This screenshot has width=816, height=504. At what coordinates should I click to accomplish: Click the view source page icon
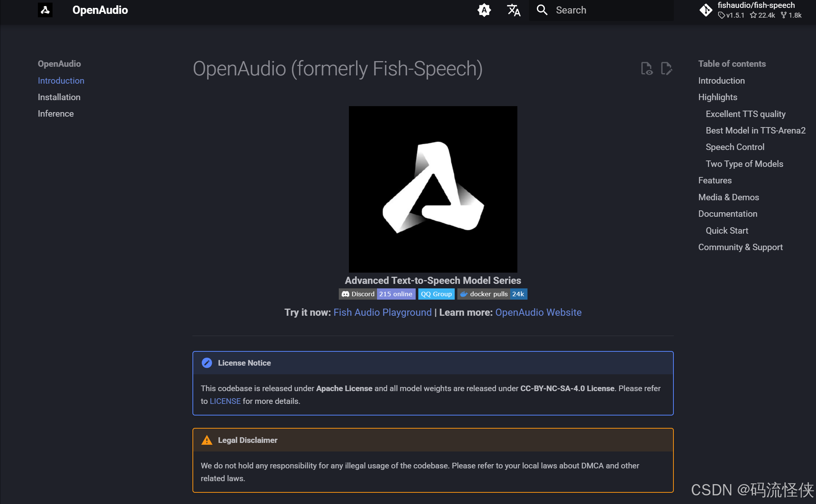tap(647, 69)
